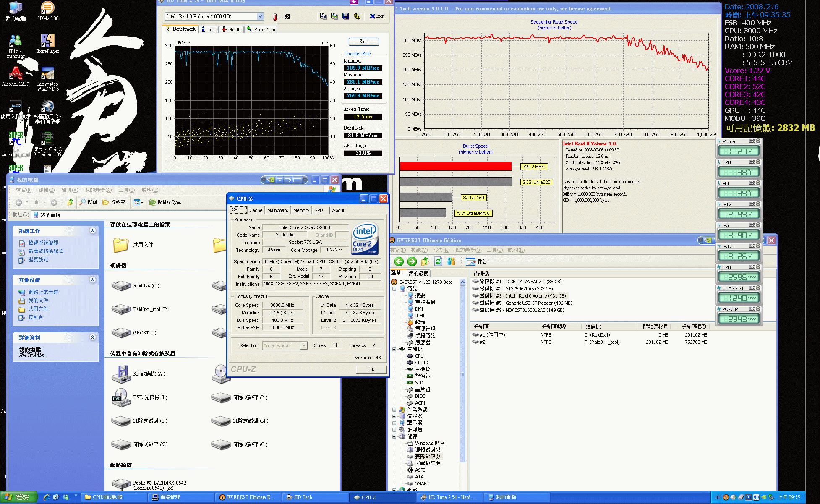
Task: Expand the 顯示器 tree node in EVEREST
Action: coord(394,423)
